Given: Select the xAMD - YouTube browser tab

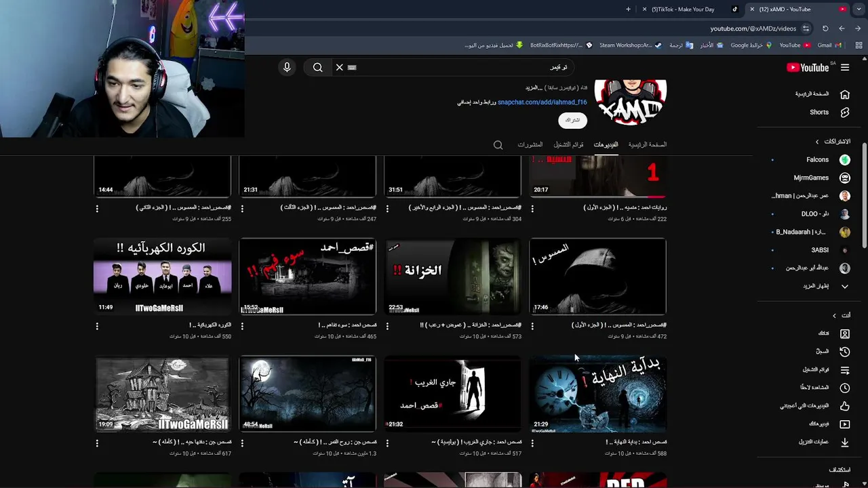Looking at the screenshot, I should [797, 9].
